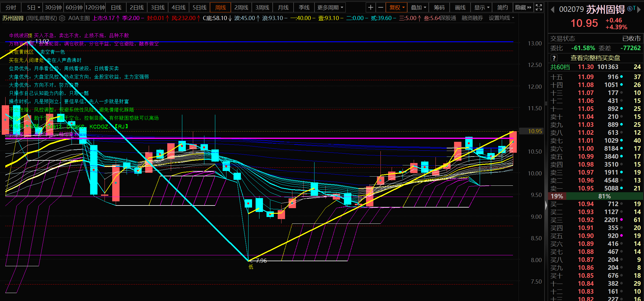This screenshot has height=301, width=644.
Task: Click the question mark help icon
Action: pyautogui.click(x=554, y=58)
